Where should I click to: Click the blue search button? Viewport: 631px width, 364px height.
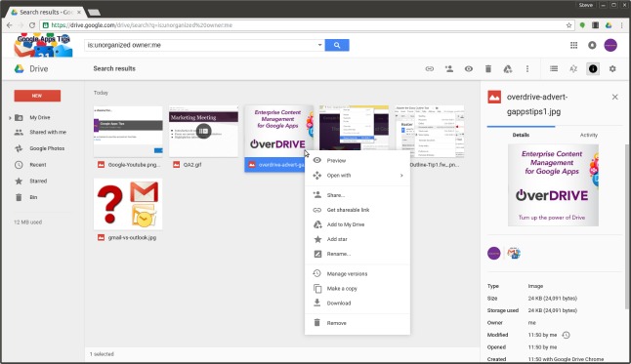point(337,45)
